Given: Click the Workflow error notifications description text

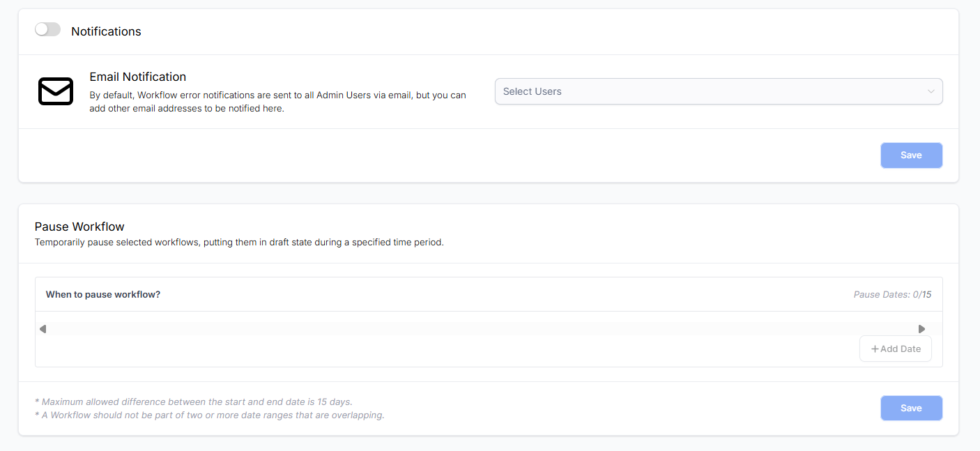Looking at the screenshot, I should 277,102.
